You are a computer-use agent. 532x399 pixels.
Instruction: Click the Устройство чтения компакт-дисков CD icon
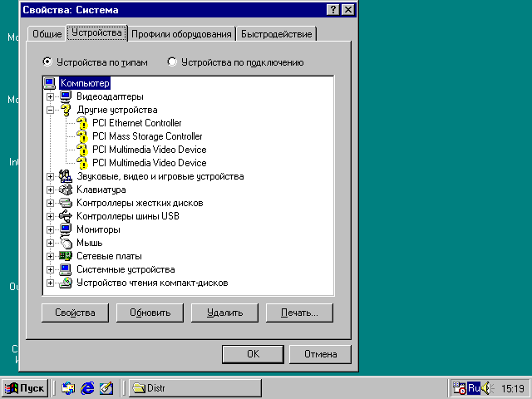coord(66,283)
